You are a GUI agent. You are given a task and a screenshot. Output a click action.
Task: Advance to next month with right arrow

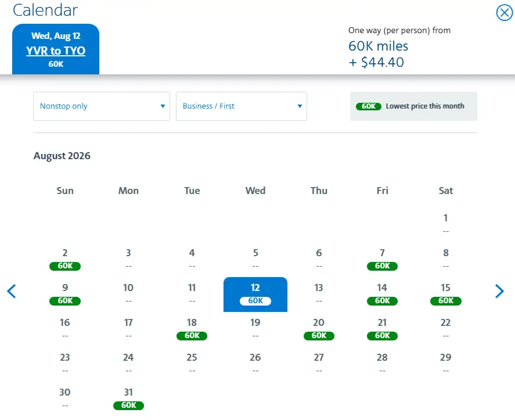(499, 291)
